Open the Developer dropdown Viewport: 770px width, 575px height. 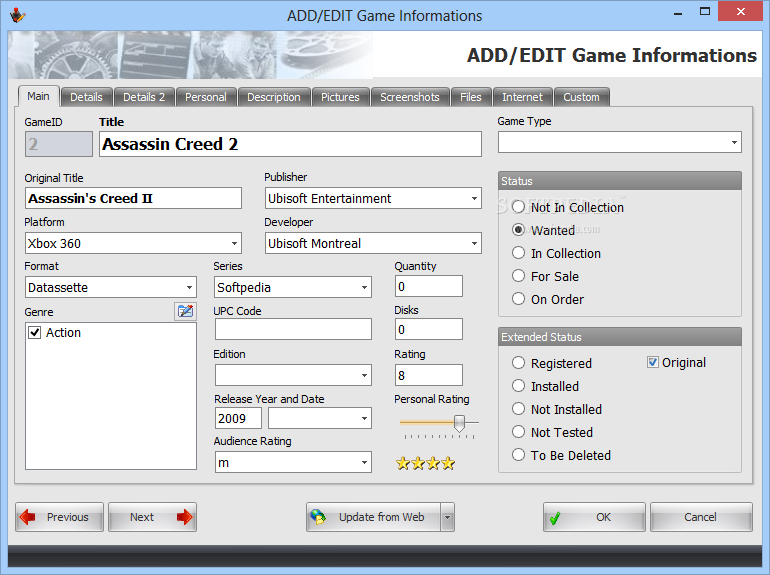[x=474, y=243]
